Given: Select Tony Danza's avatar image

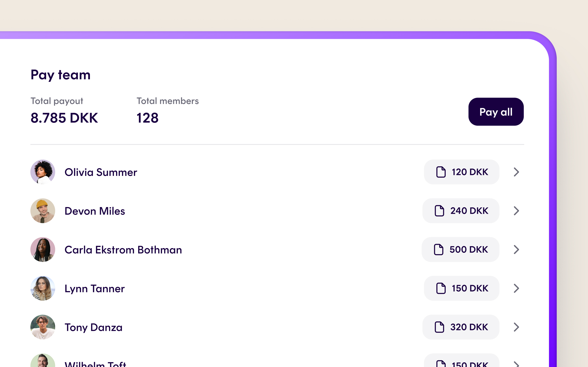Looking at the screenshot, I should 43,327.
